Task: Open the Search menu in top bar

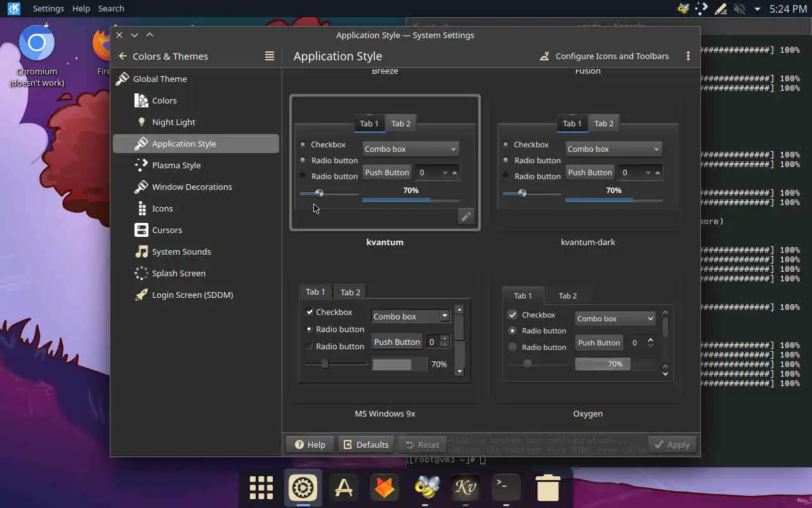Action: click(111, 8)
